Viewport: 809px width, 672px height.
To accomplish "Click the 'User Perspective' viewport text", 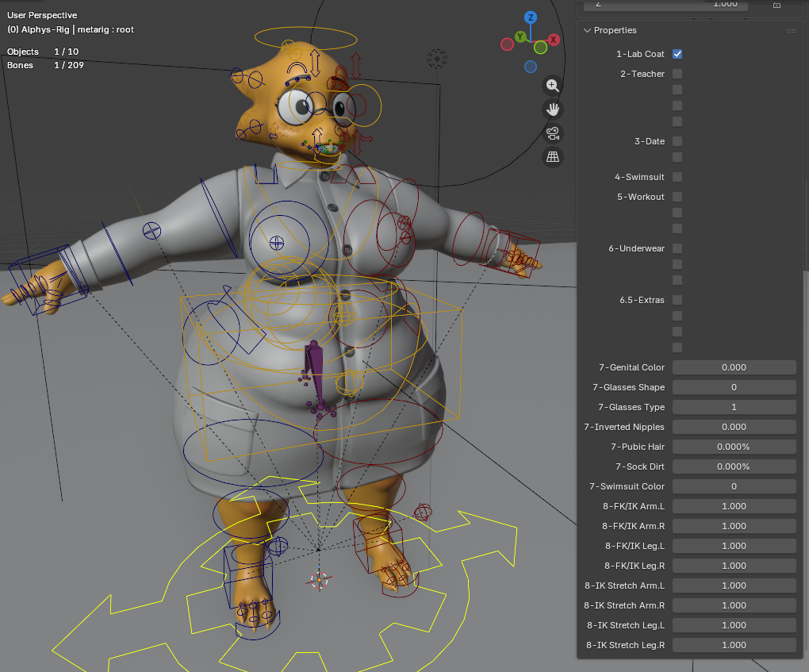I will pyautogui.click(x=42, y=16).
